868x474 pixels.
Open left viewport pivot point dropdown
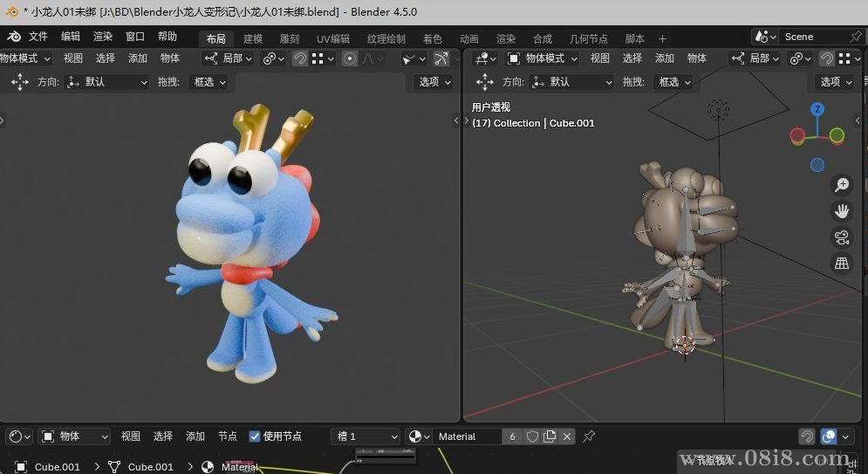[273, 58]
